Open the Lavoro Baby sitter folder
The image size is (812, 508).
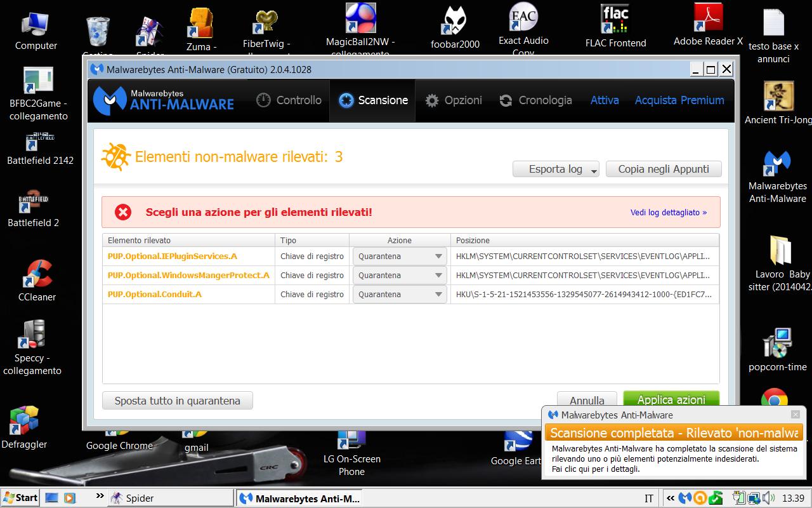780,263
